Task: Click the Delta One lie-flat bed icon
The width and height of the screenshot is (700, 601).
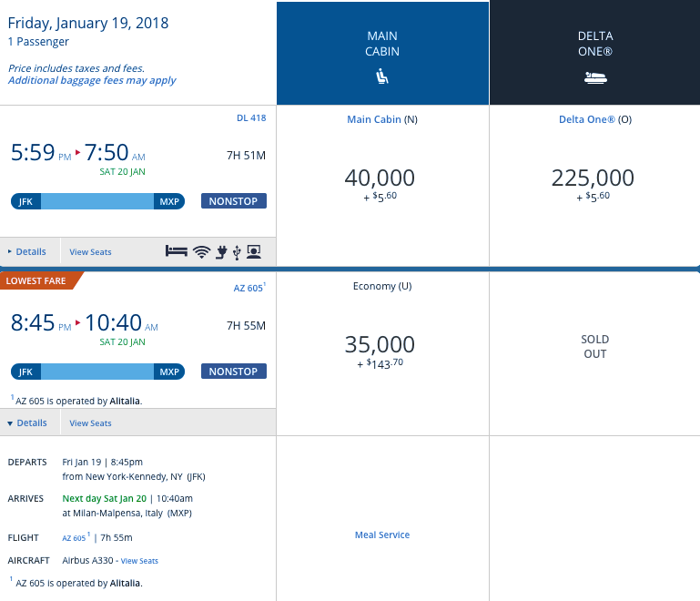Action: 595,78
